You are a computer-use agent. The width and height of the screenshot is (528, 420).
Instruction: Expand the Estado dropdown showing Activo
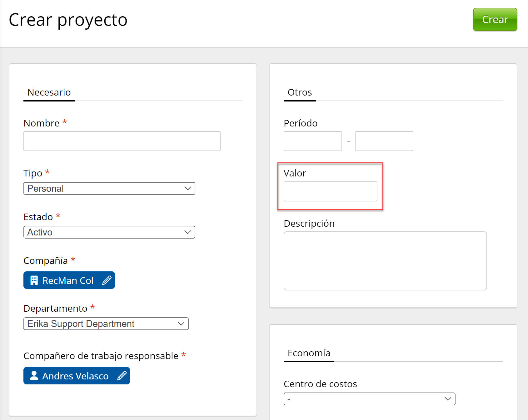(x=109, y=232)
